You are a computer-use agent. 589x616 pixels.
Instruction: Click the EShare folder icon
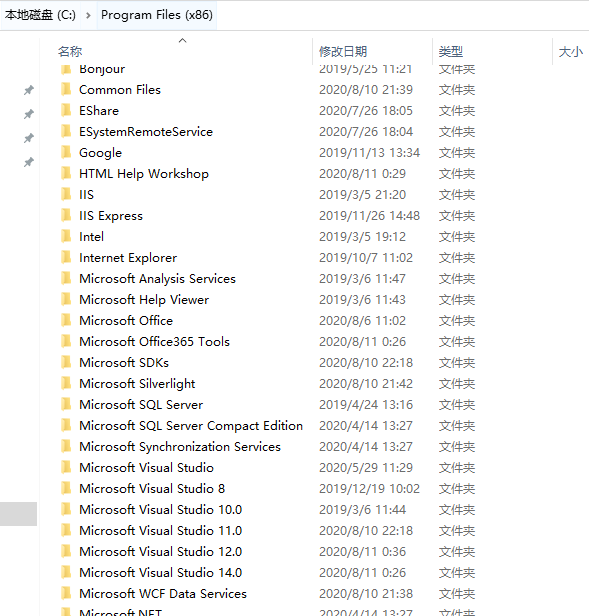(x=66, y=110)
